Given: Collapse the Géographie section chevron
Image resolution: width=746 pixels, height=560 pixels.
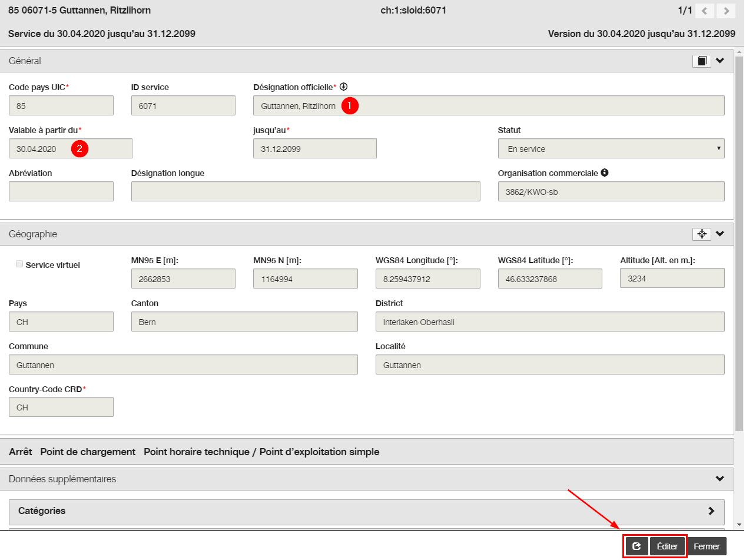Looking at the screenshot, I should click(x=720, y=234).
